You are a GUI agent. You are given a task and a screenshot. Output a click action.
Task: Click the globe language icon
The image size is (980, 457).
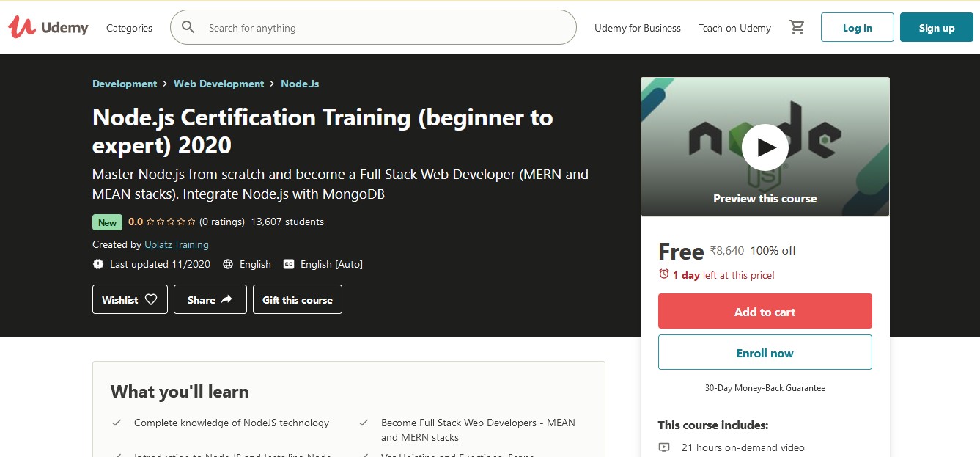coord(228,264)
